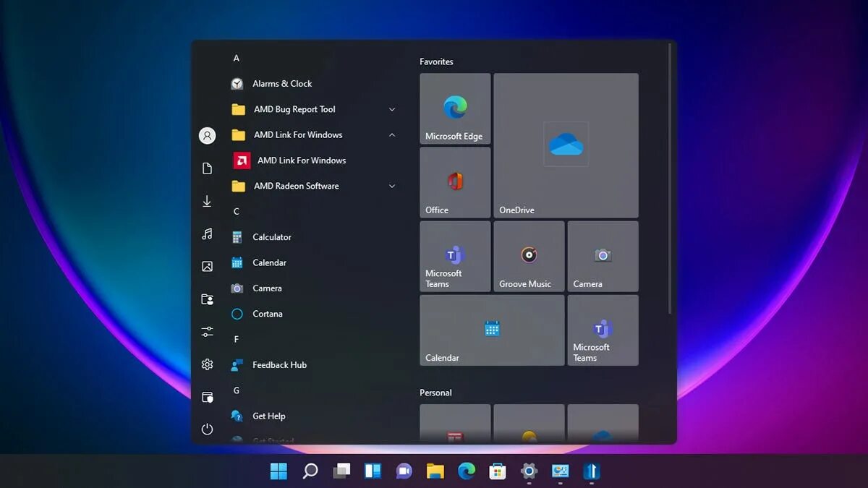This screenshot has width=868, height=488.
Task: Open Pictures folder icon in sidebar
Action: click(207, 266)
